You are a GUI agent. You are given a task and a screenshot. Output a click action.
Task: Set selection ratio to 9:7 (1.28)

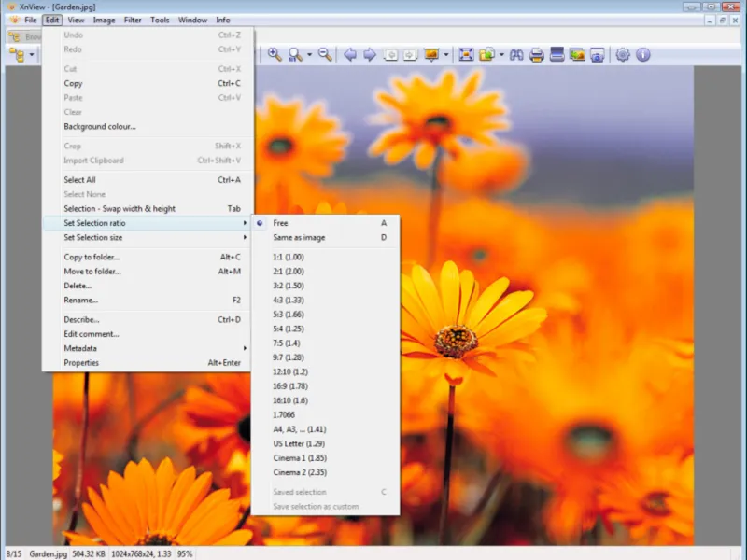[x=326, y=357]
